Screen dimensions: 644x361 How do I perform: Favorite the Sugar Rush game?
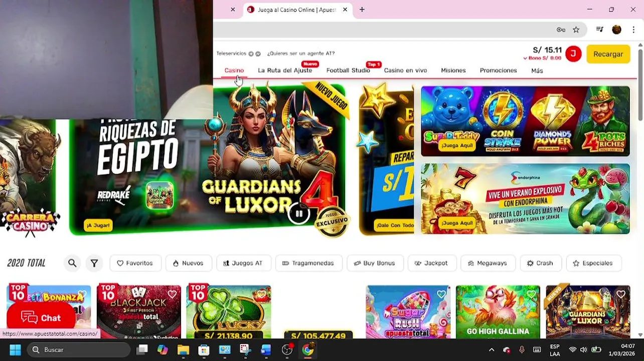(441, 294)
